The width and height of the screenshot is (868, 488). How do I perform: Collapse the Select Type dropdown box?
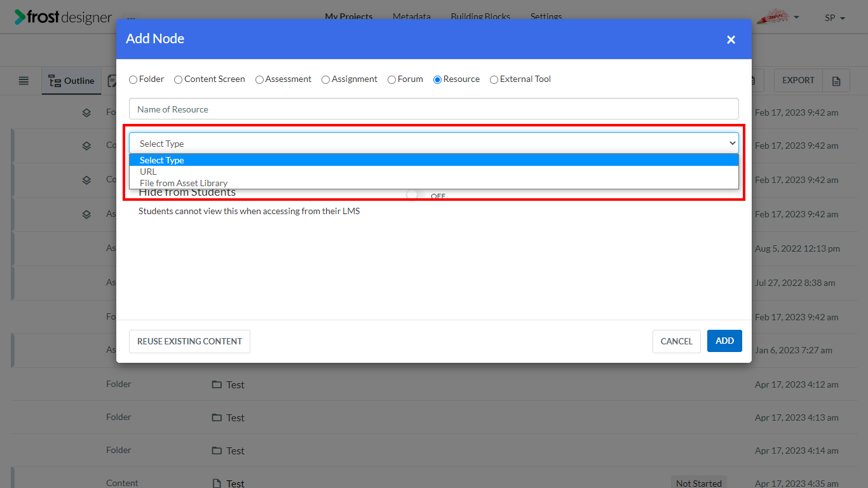(x=434, y=143)
